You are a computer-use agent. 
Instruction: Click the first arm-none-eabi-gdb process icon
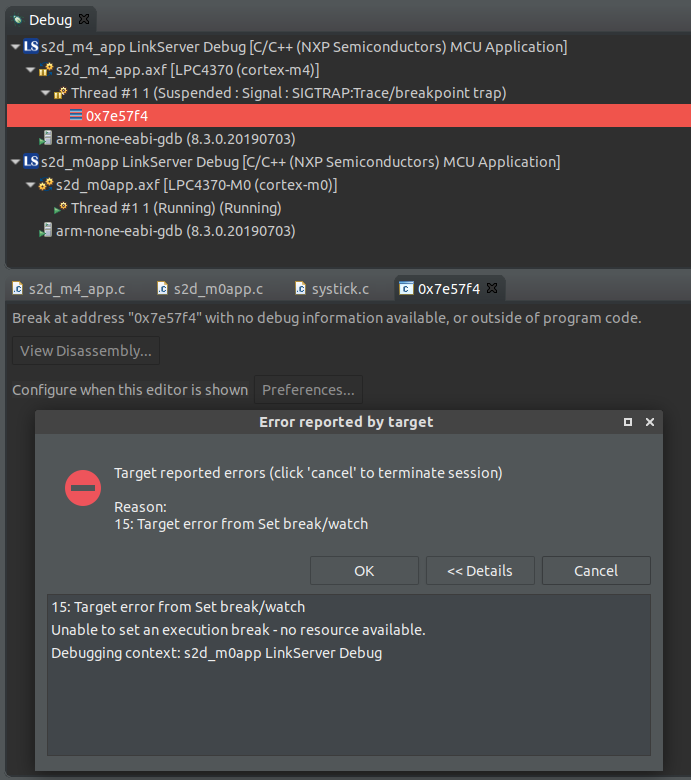[46, 138]
